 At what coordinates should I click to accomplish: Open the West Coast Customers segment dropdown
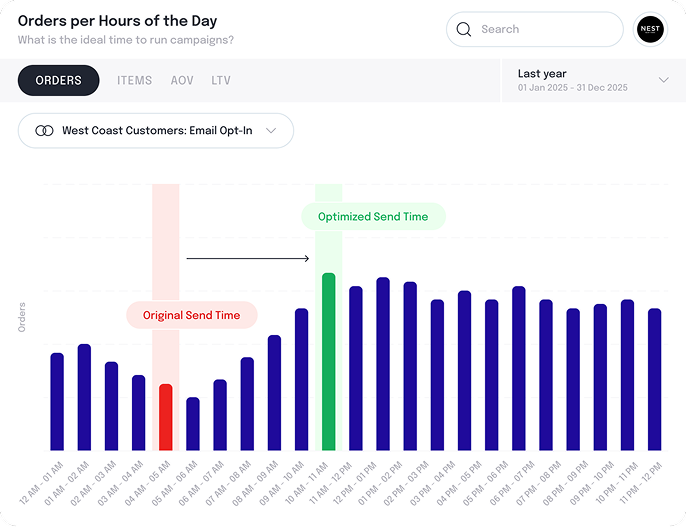point(156,131)
